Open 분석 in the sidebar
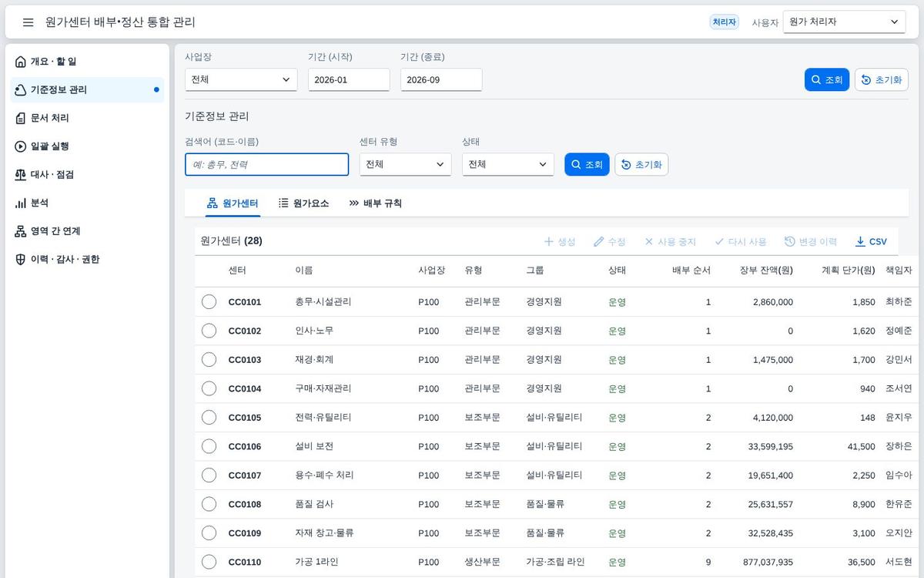The width and height of the screenshot is (924, 578). pos(87,203)
